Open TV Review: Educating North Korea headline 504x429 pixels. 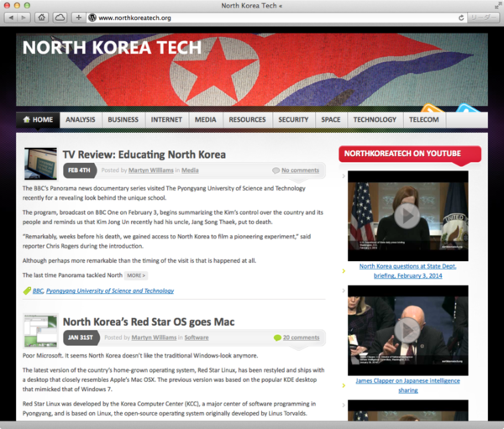point(144,154)
